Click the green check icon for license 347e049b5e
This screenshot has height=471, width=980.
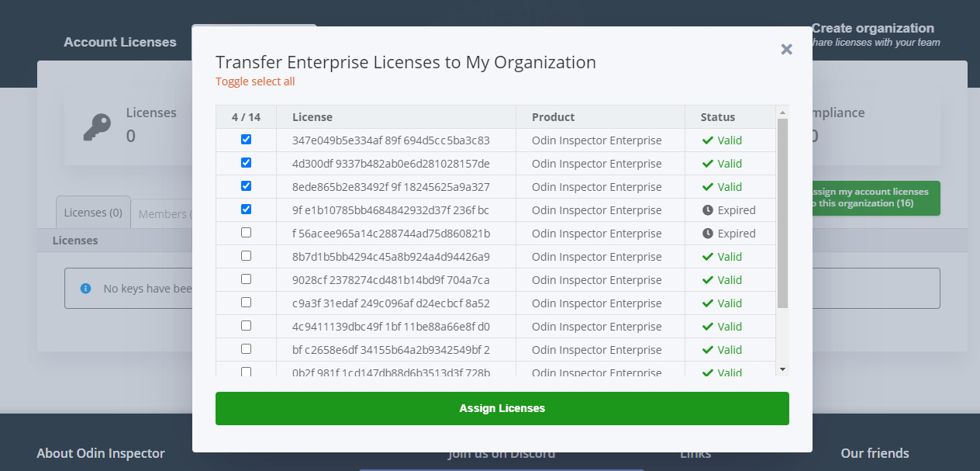(x=707, y=140)
